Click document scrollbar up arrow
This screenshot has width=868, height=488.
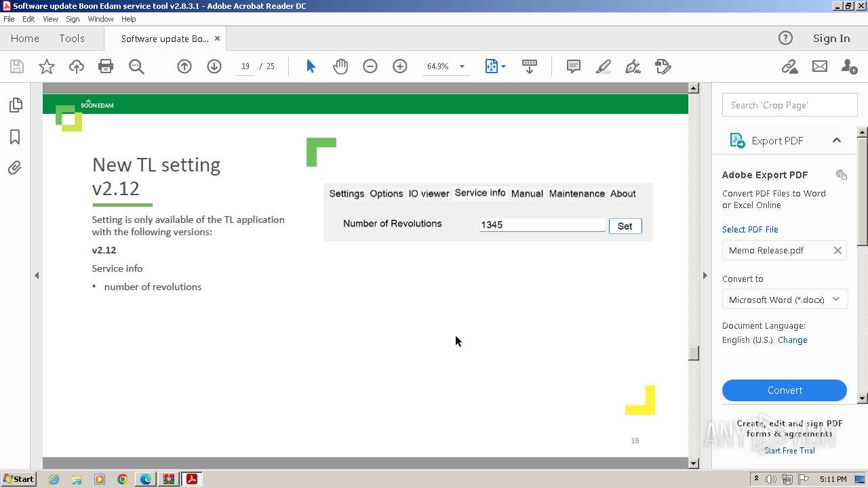pos(693,88)
